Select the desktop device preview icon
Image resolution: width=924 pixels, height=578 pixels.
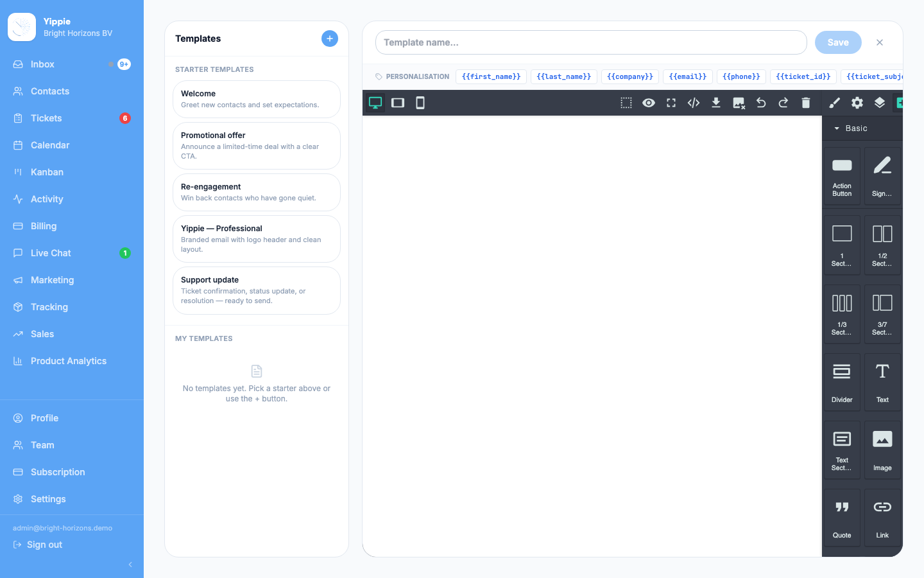[x=375, y=103]
